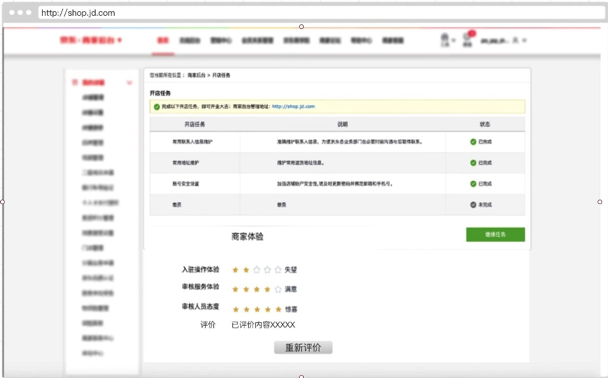Image resolution: width=608 pixels, height=378 pixels.
Task: Set 审核服务体验 rating to first star
Action: 235,289
